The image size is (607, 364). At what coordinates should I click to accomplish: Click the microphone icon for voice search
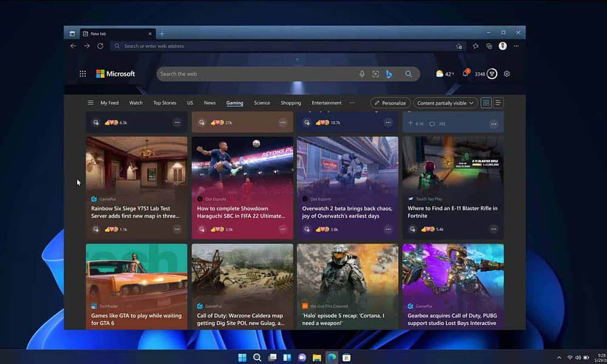363,73
